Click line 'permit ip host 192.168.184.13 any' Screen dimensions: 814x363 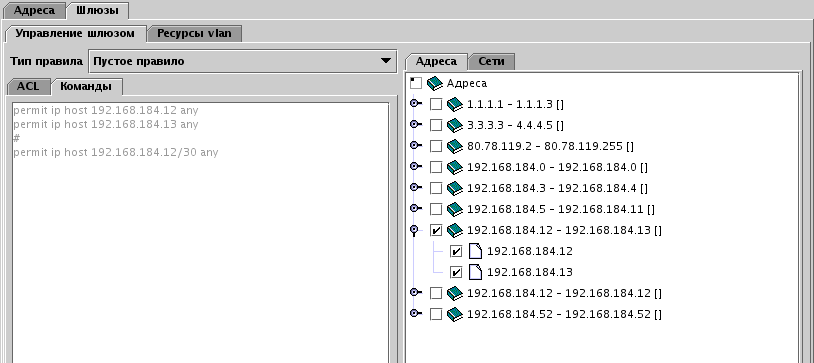(x=106, y=125)
